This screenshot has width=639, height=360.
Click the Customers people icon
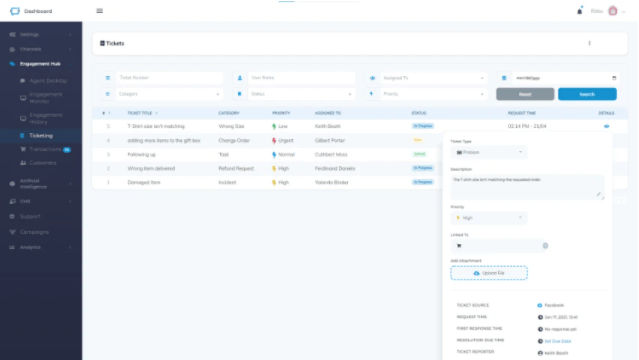[23, 163]
